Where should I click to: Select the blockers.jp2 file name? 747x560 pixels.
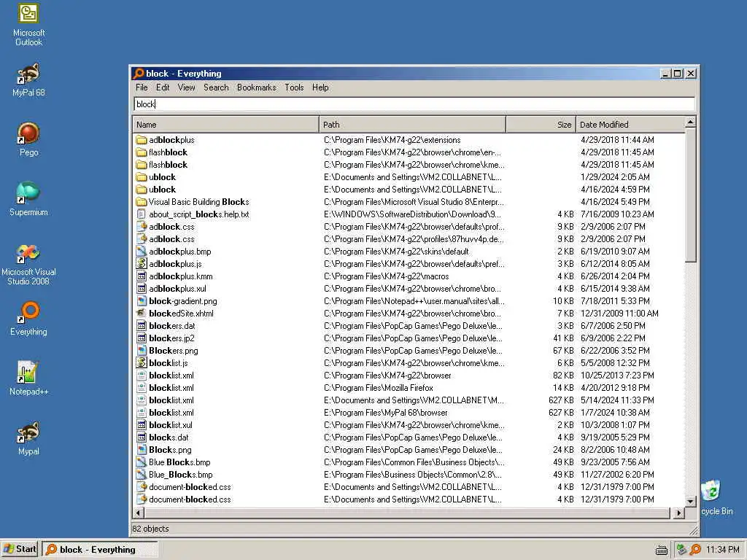click(x=171, y=338)
